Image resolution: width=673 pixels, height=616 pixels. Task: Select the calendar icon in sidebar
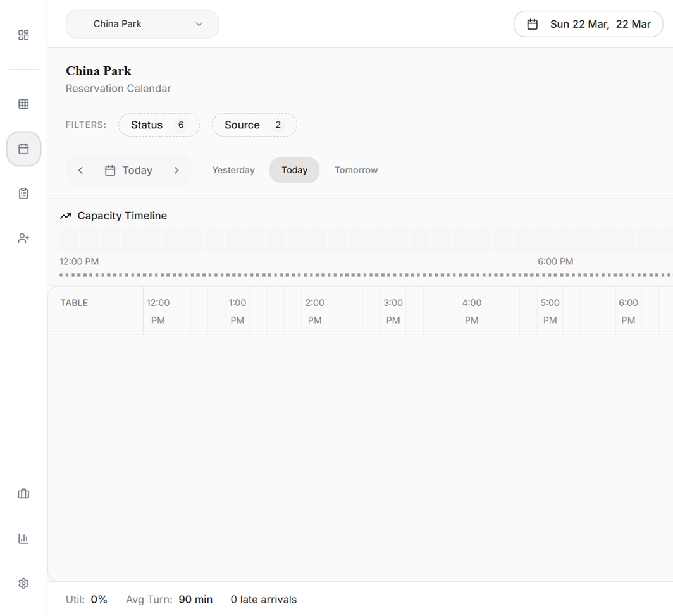pos(23,149)
